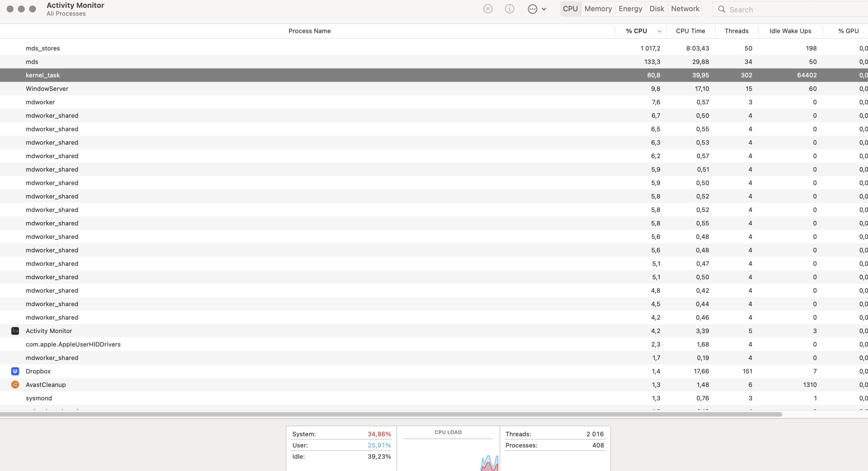This screenshot has width=868, height=471.
Task: Sort by CPU Time column header
Action: (690, 31)
